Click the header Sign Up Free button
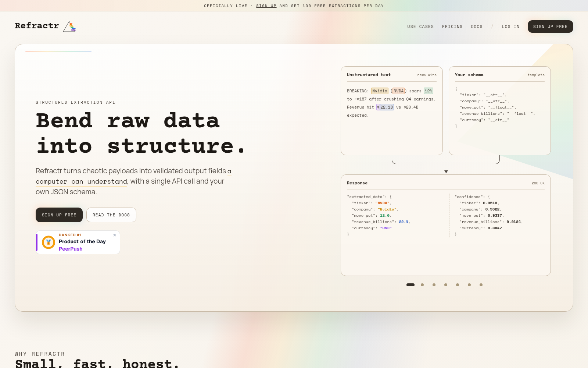 tap(550, 26)
